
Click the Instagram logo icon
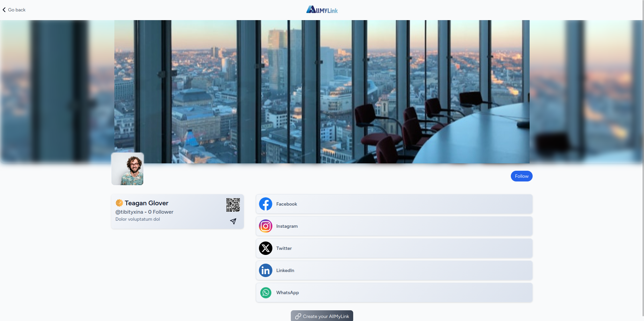(x=265, y=226)
